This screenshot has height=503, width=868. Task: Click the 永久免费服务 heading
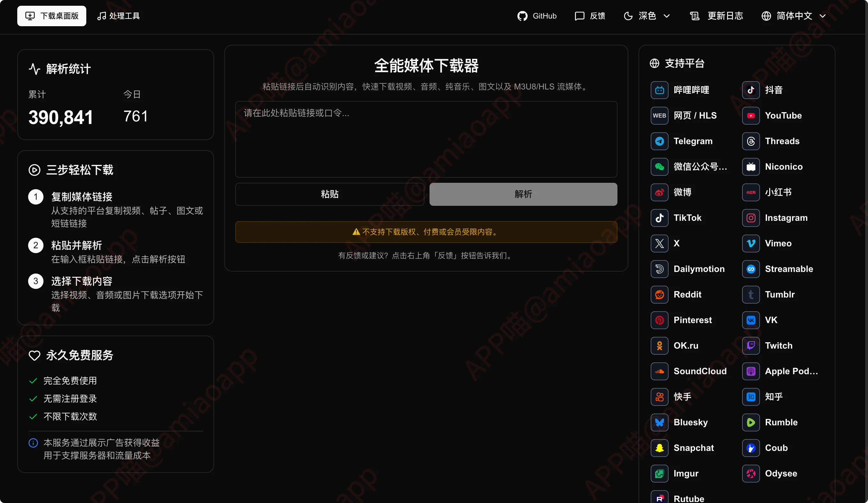click(x=80, y=355)
